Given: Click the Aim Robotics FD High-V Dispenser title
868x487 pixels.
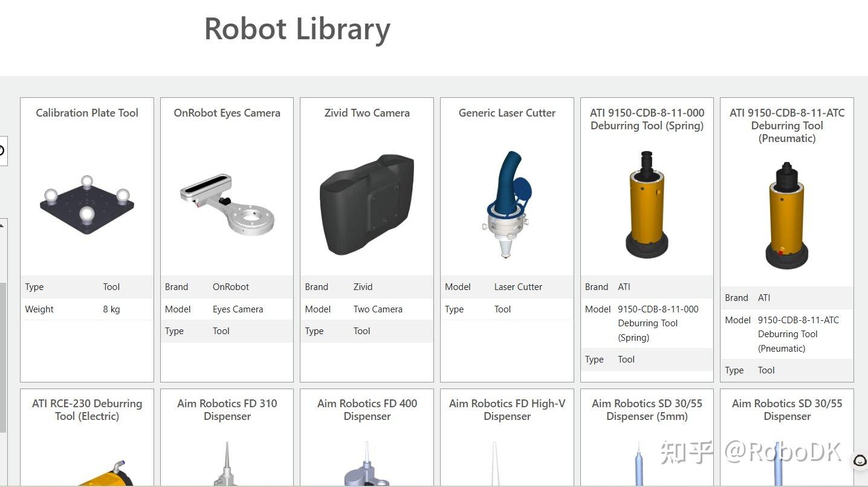Looking at the screenshot, I should point(507,410).
